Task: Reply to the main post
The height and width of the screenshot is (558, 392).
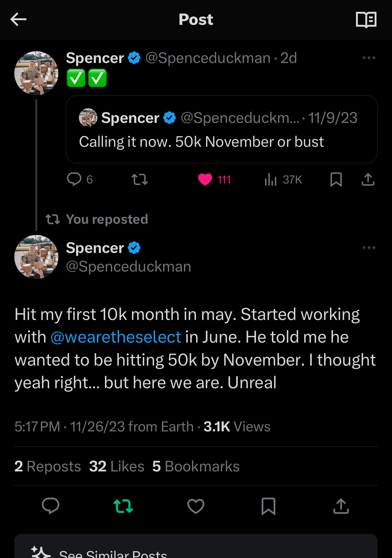Action: tap(51, 506)
